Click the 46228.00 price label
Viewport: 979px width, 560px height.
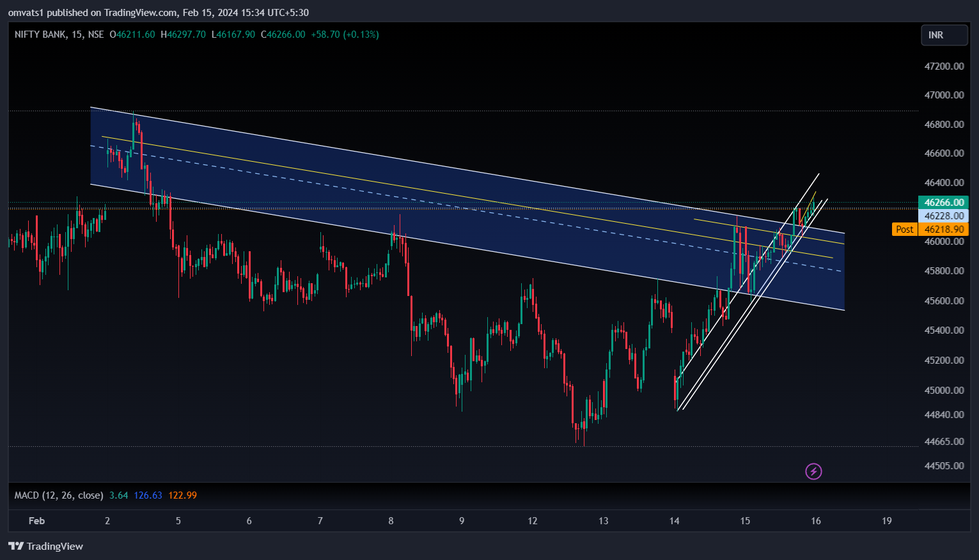(944, 216)
